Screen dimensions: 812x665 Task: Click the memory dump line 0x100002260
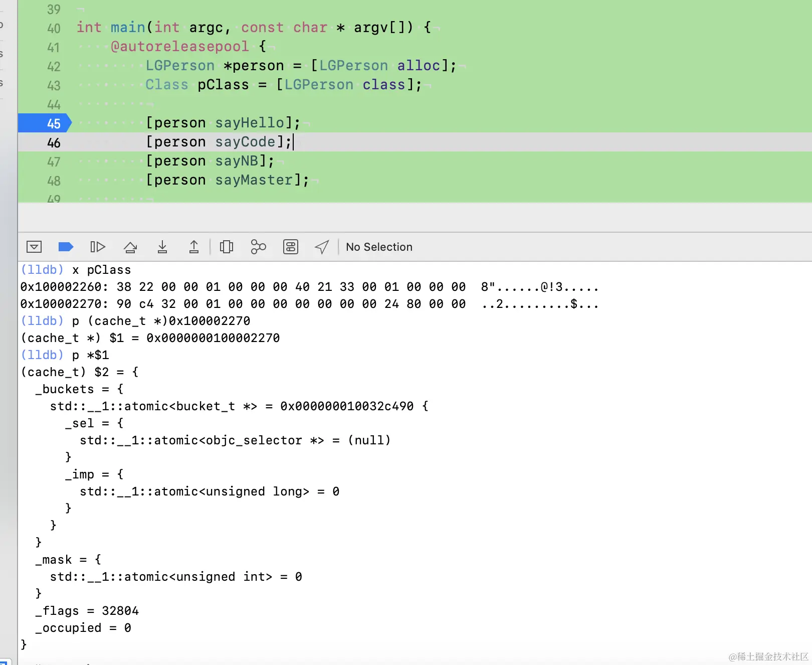(x=310, y=287)
